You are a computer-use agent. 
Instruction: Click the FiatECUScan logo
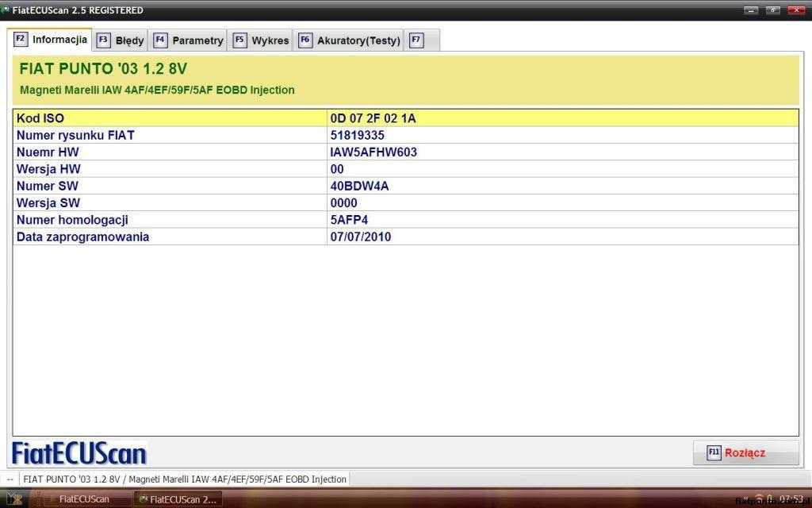(79, 453)
